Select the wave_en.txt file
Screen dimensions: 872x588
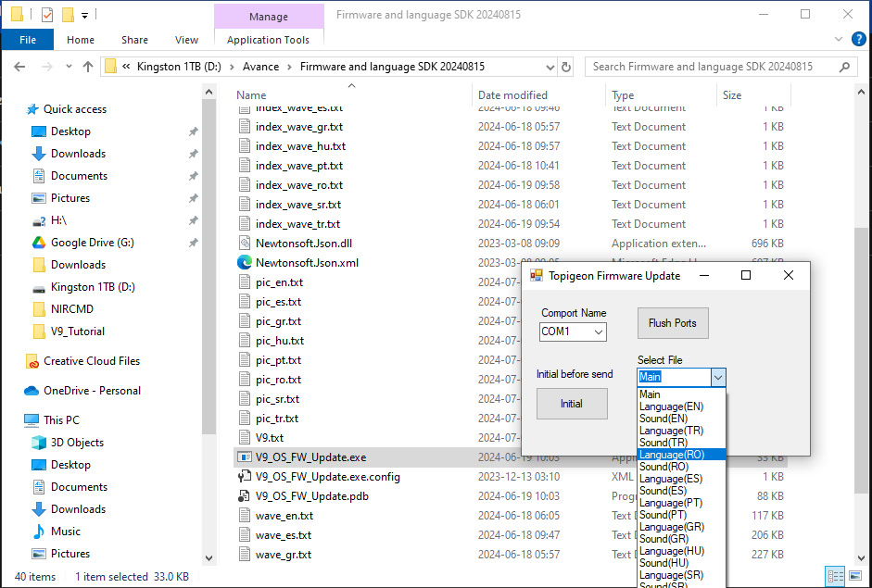coord(284,516)
